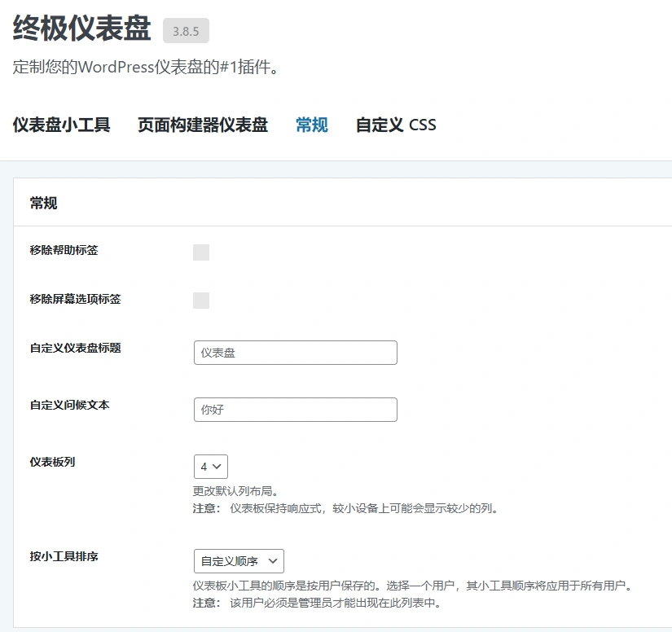The height and width of the screenshot is (632, 672).
Task: Select the 常规 tab
Action: tap(310, 125)
